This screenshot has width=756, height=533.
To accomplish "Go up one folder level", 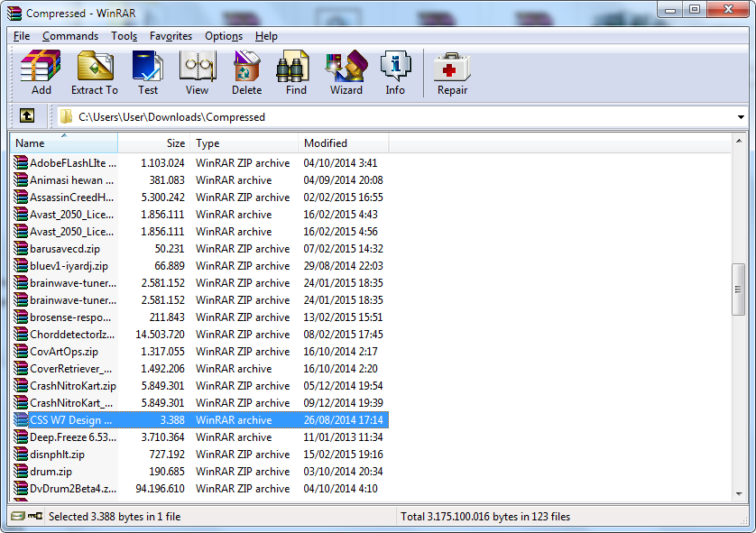I will coord(27,115).
